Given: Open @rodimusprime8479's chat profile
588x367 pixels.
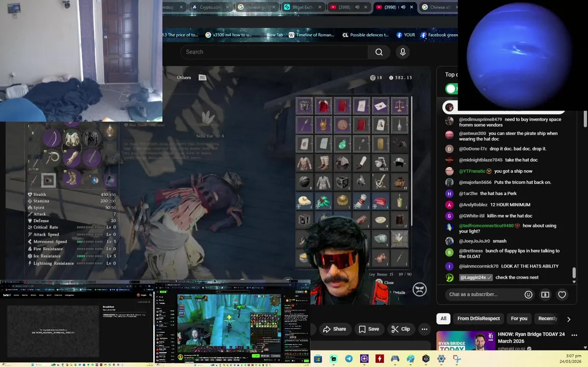Looking at the screenshot, I should coord(480,119).
